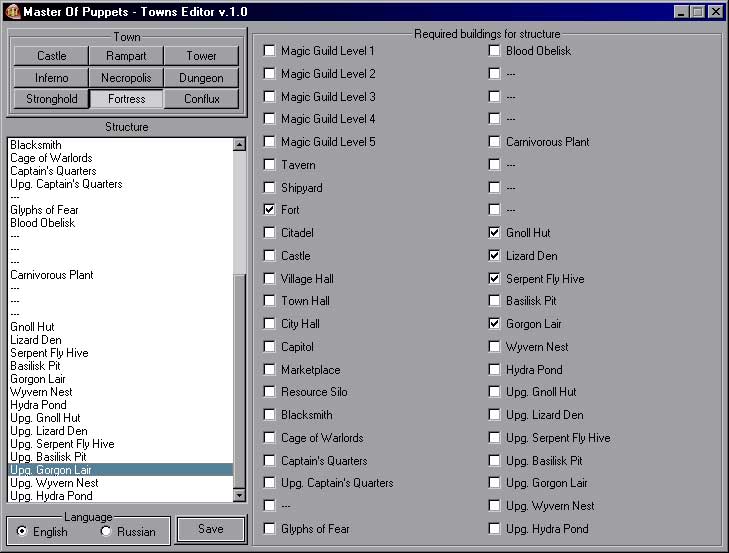Click the structure list scroll up arrow
Viewport: 729px width, 553px height.
click(x=239, y=144)
